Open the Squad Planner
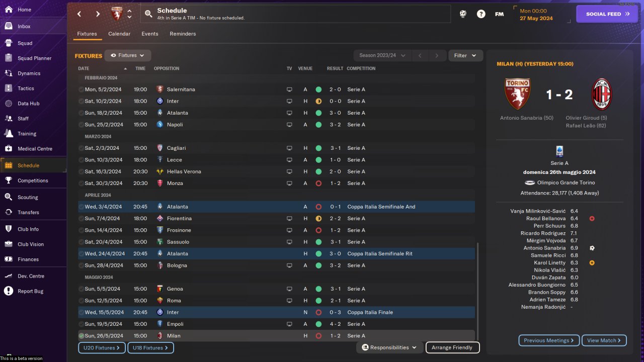Viewport: 644px width, 362px height. [x=33, y=58]
